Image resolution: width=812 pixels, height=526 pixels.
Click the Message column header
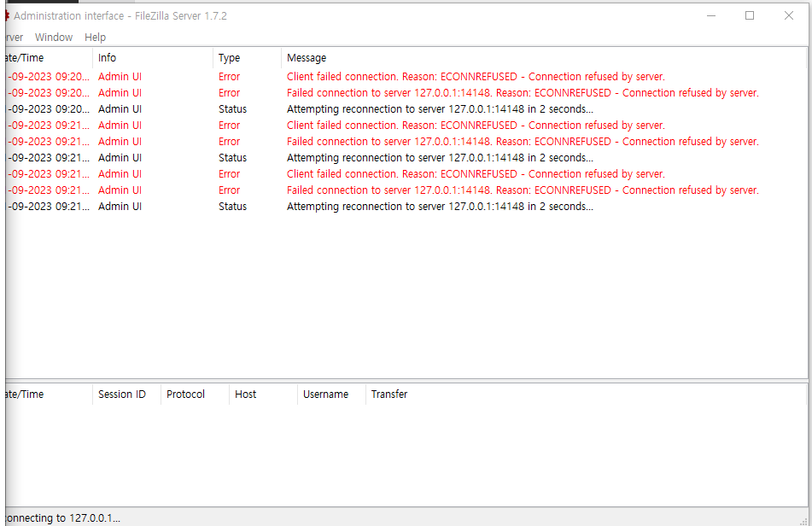(543, 58)
